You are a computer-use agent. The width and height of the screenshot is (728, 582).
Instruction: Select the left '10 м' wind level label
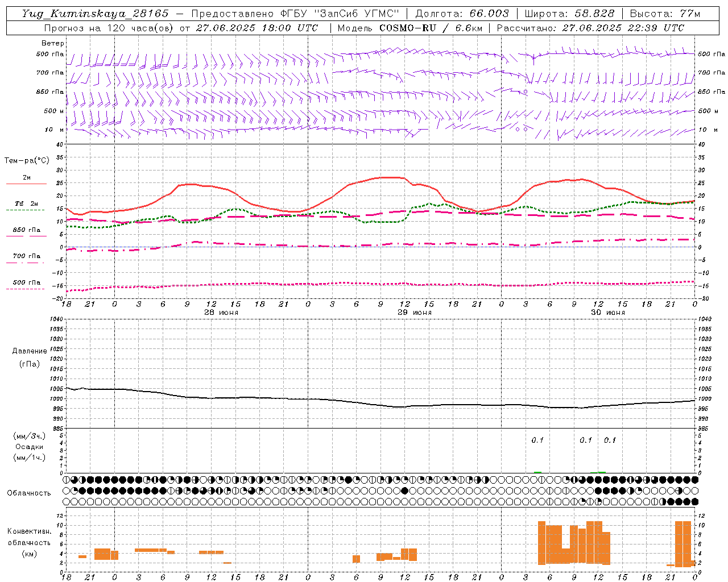click(x=55, y=130)
